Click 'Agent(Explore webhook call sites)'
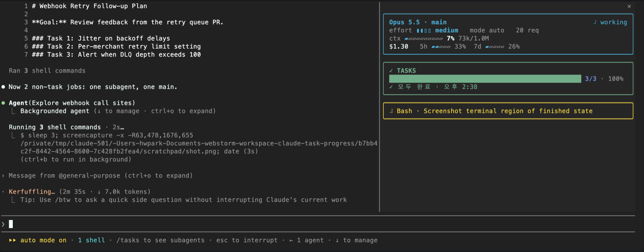Viewport: 644px width, 252px height. pyautogui.click(x=72, y=103)
